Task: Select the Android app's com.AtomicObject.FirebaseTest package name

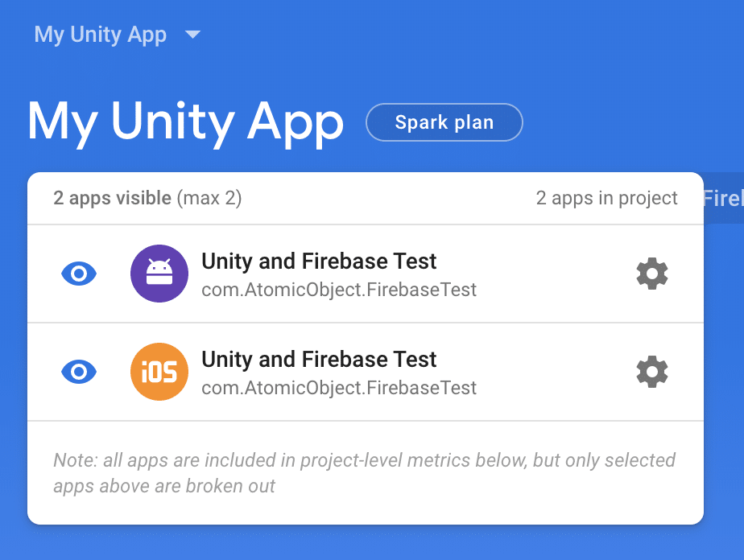Action: coord(339,290)
